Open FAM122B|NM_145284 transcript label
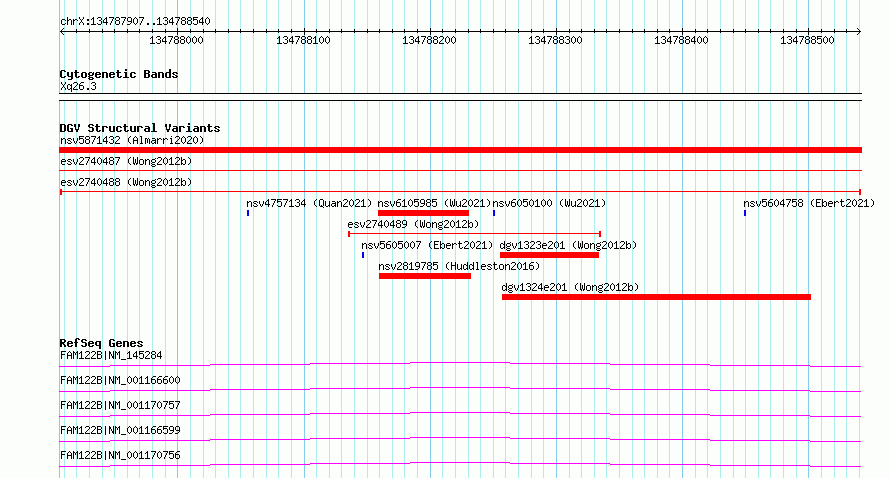The height and width of the screenshot is (478, 890). 111,355
